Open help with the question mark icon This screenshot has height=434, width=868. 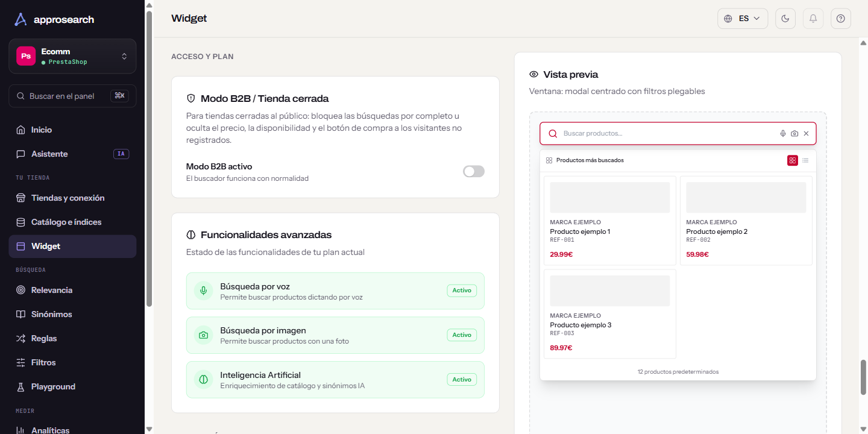(x=841, y=19)
